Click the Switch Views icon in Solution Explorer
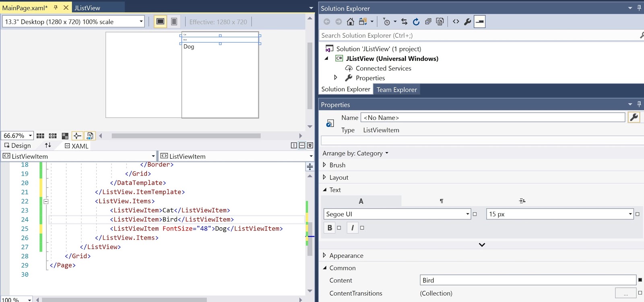This screenshot has width=644, height=302. pyautogui.click(x=363, y=22)
